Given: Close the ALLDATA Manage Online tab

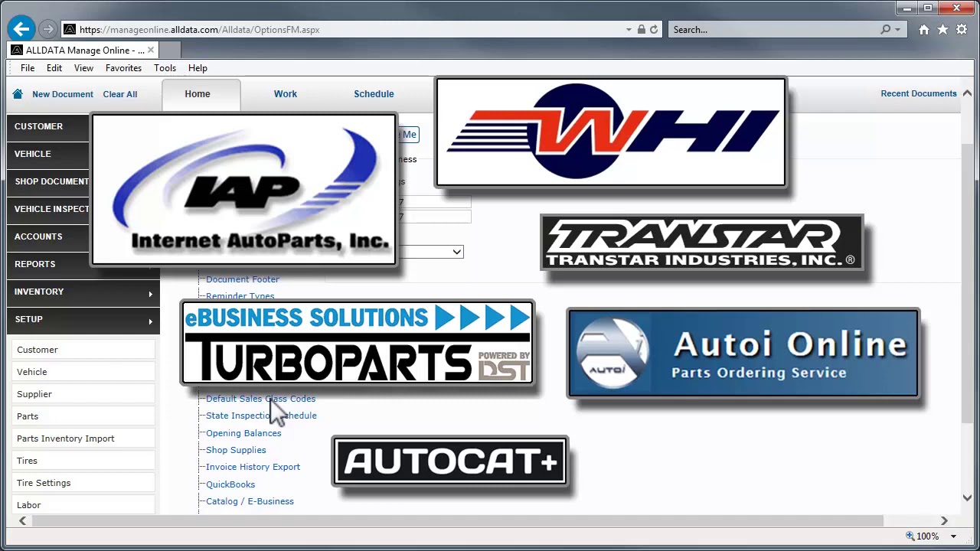Looking at the screenshot, I should [x=151, y=50].
